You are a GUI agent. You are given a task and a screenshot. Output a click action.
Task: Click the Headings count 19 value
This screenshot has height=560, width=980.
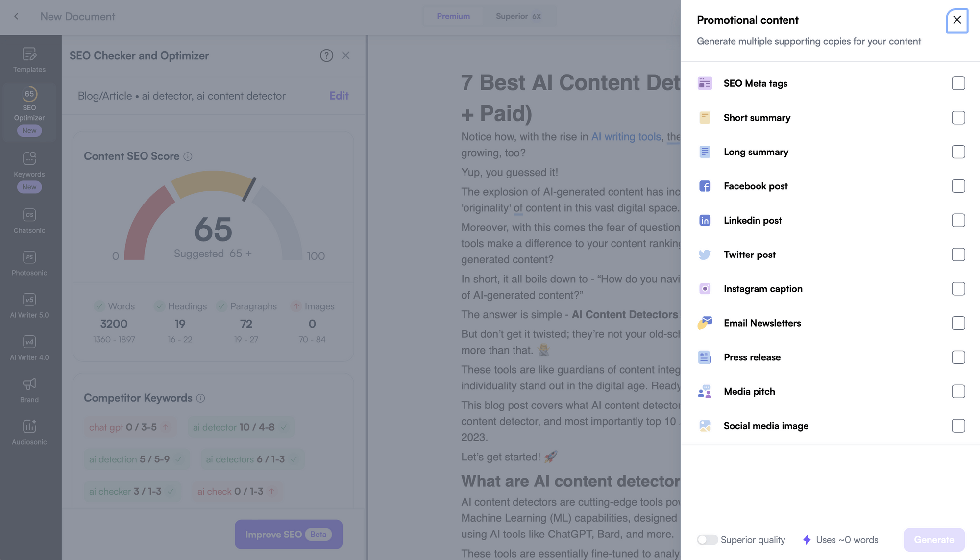point(180,324)
